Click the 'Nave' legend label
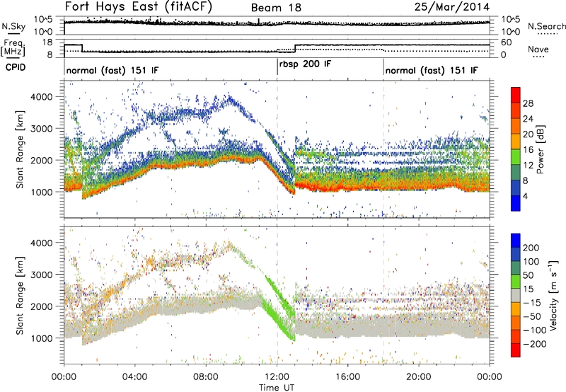The height and width of the screenshot is (392, 566). click(x=538, y=49)
